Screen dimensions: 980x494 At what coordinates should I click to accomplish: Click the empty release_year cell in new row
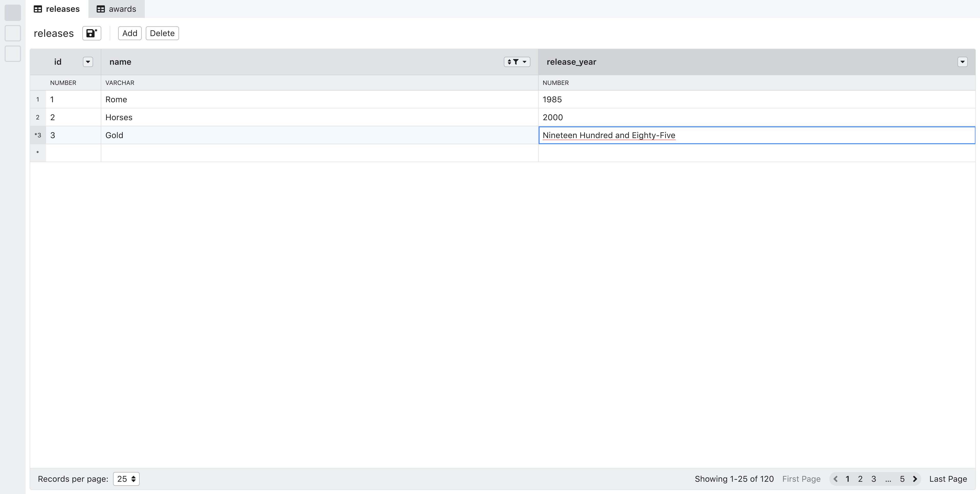(757, 153)
